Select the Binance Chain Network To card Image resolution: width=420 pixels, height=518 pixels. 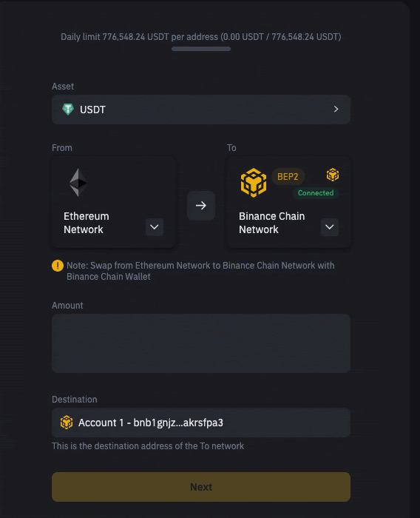click(x=288, y=202)
